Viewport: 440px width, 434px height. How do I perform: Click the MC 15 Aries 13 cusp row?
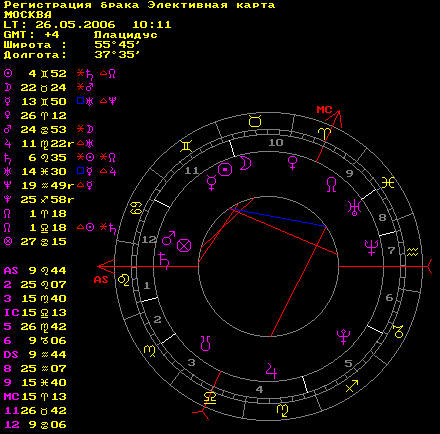(35, 397)
